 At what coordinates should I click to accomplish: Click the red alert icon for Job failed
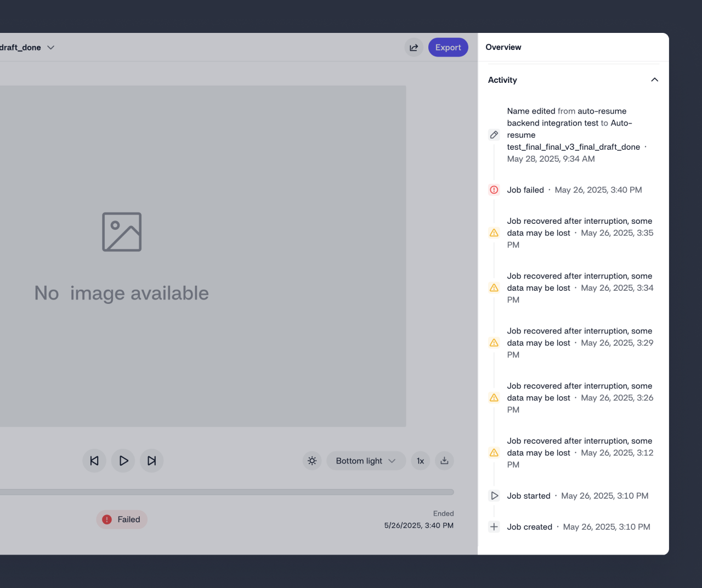point(494,190)
